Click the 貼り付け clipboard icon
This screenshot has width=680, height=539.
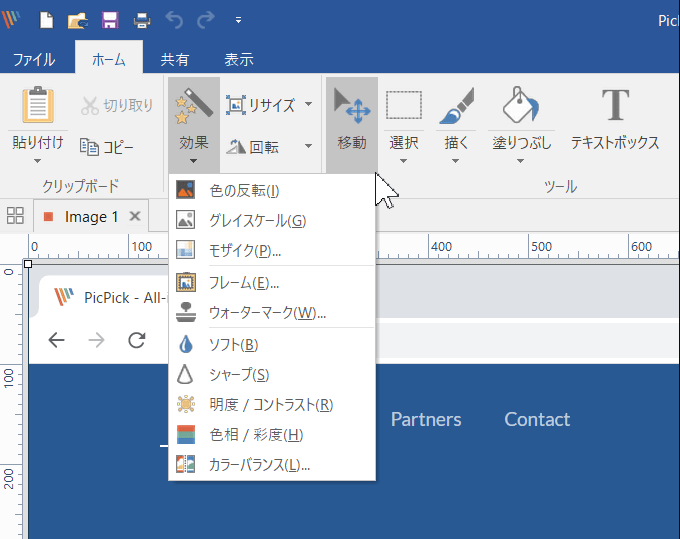tap(38, 106)
